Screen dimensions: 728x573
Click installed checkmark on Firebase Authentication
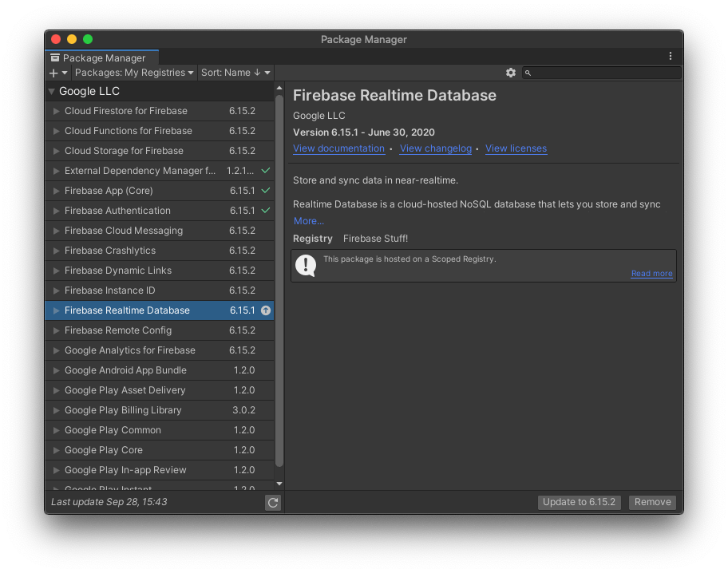(266, 211)
